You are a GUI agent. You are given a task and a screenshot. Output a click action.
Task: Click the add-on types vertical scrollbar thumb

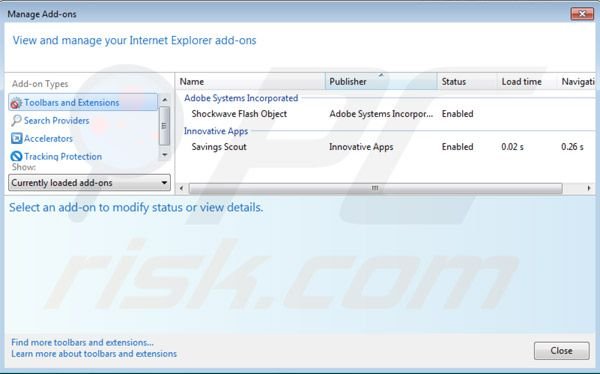(x=165, y=126)
